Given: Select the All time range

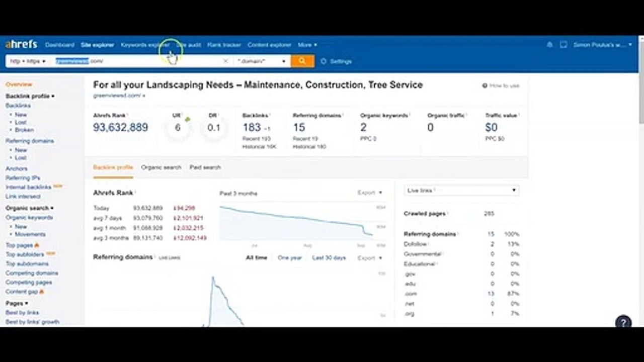Looking at the screenshot, I should pos(257,257).
